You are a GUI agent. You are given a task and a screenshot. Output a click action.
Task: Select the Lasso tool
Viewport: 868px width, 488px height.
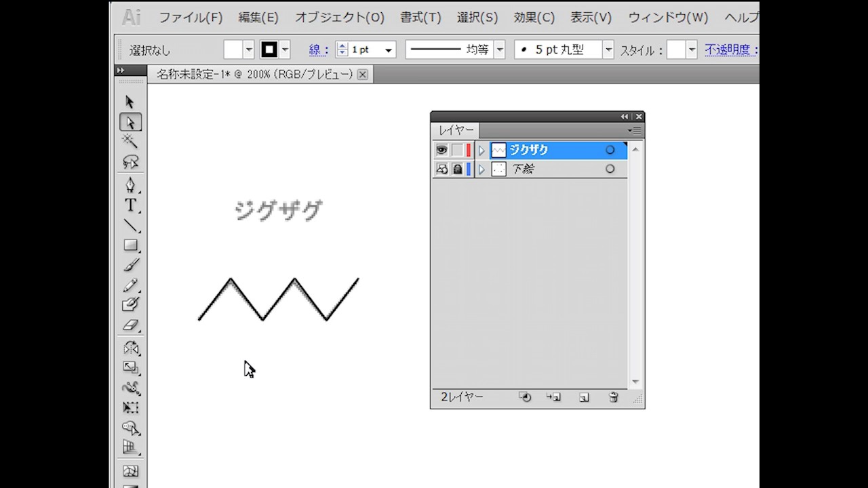click(130, 162)
